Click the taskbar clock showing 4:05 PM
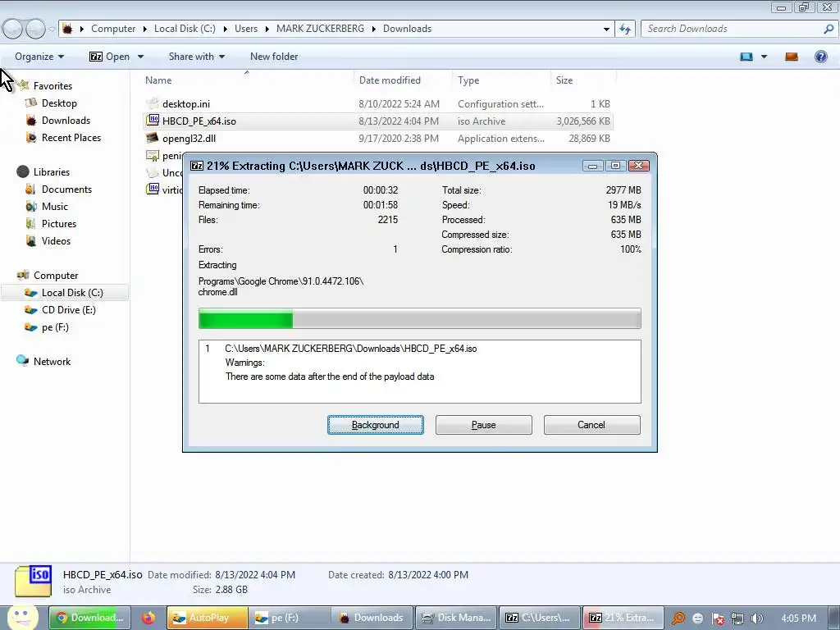 coord(798,619)
